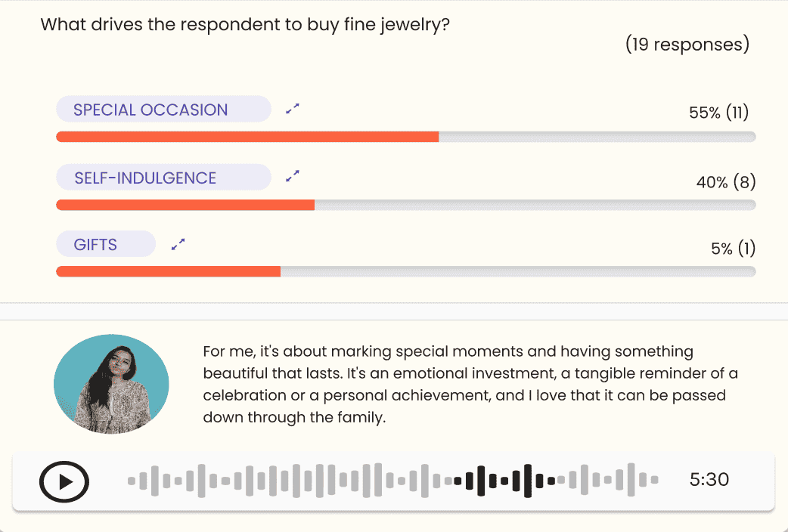Click the Special Occasion progress bar
This screenshot has width=788, height=532.
click(405, 137)
